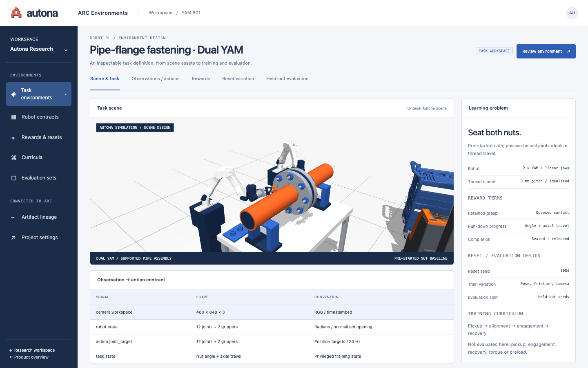Click the arrow icon on Review environment
Viewport: 588px width, 368px height.
[x=568, y=51]
